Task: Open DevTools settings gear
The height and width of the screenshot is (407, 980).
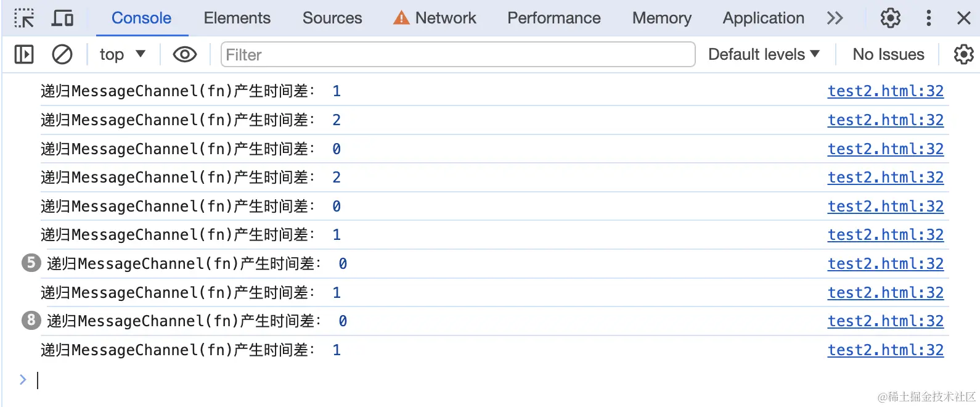Action: point(890,18)
